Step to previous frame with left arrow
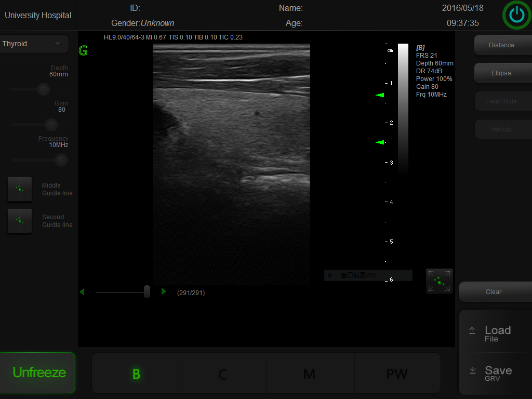Viewport: 532px width, 399px height. click(x=82, y=292)
